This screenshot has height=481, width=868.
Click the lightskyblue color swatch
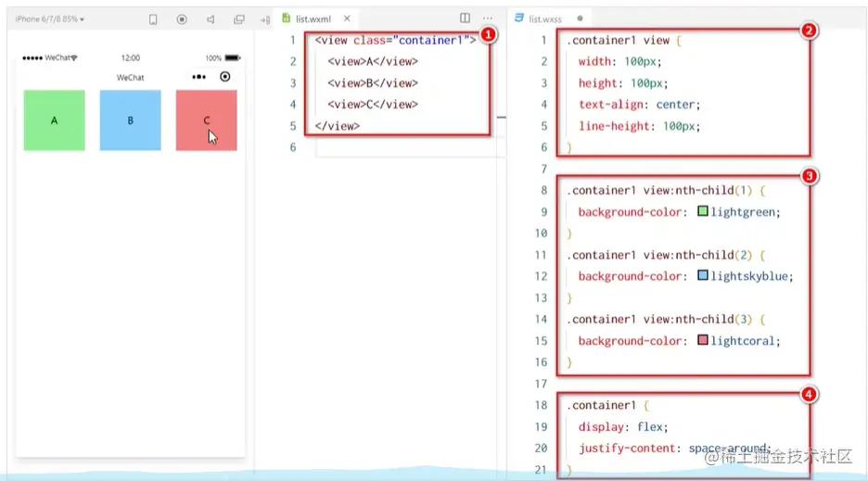tap(703, 275)
